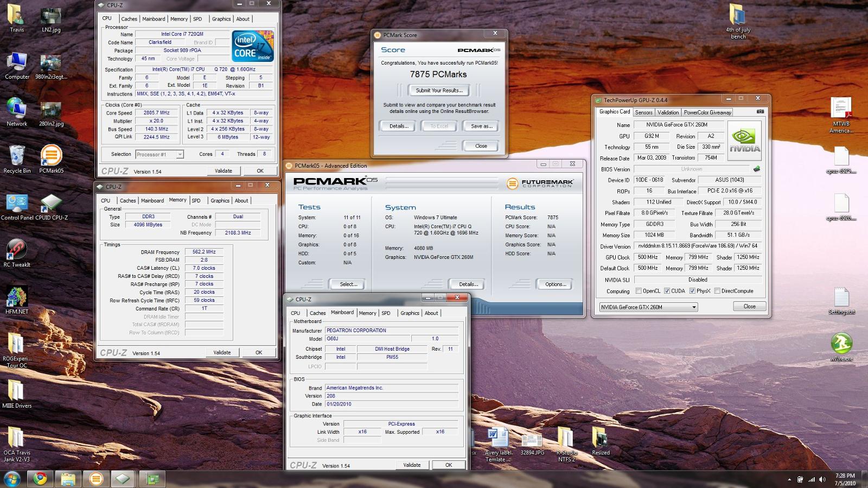Screen dimensions: 868x488
Task: Click Select under PCMark05 Tests
Action: tap(348, 284)
